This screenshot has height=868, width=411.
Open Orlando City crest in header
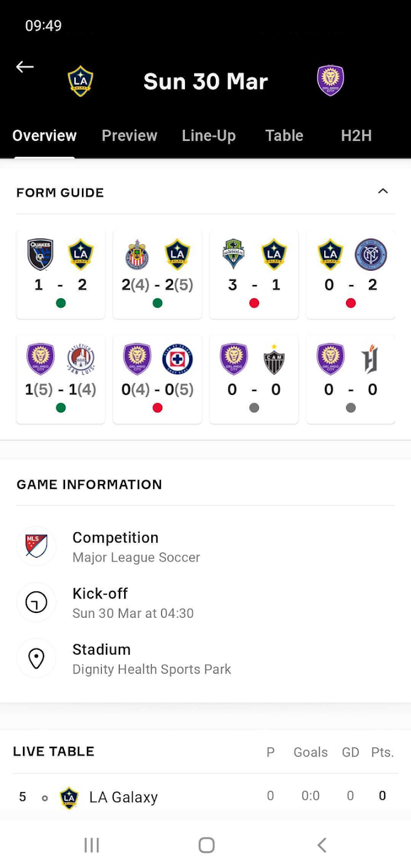pos(330,81)
